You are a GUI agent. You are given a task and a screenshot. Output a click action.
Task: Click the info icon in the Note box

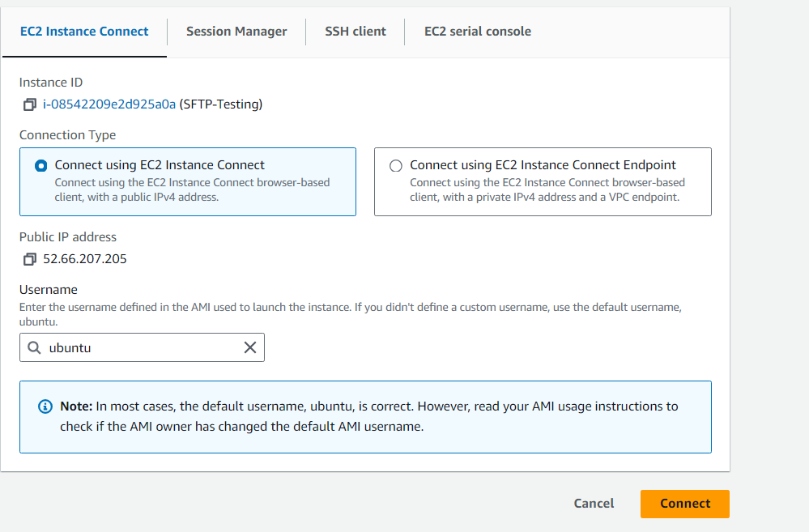pyautogui.click(x=45, y=406)
